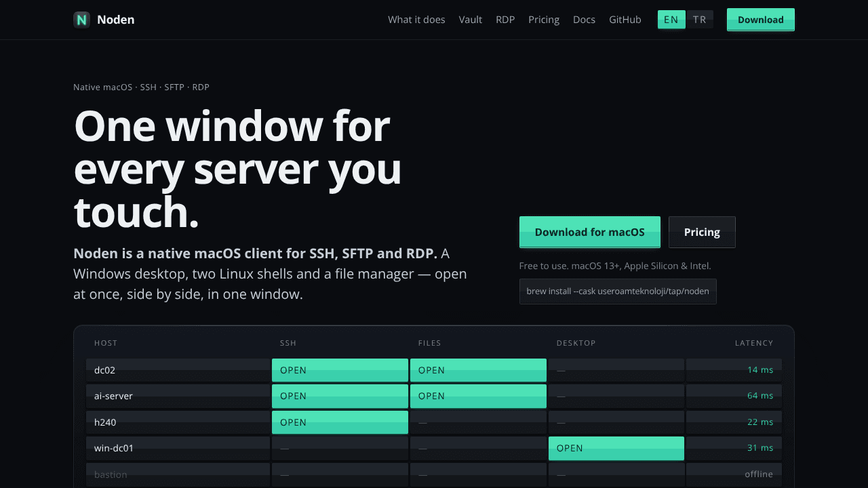The height and width of the screenshot is (488, 868).
Task: Open the Docs nav link
Action: pyautogui.click(x=584, y=20)
